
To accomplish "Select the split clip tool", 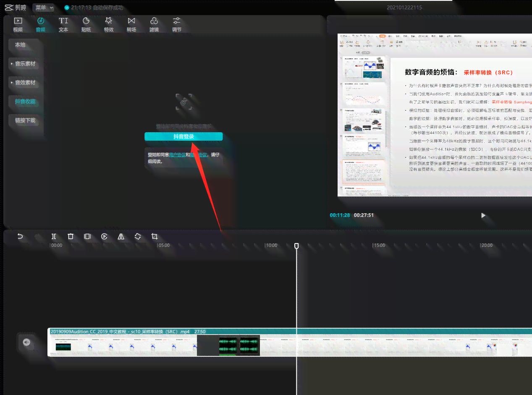I will 54,237.
